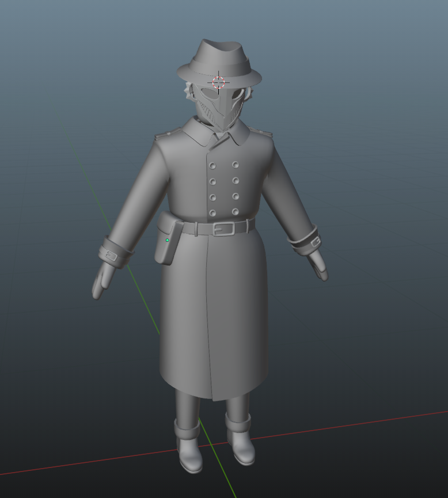Click the red X axis line
The height and width of the screenshot is (498, 448).
pos(350,426)
